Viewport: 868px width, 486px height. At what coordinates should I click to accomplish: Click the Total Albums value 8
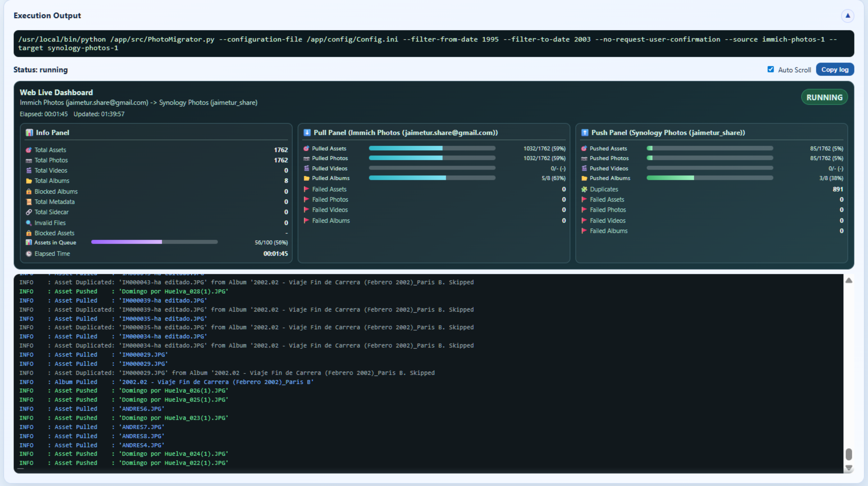[x=286, y=181]
